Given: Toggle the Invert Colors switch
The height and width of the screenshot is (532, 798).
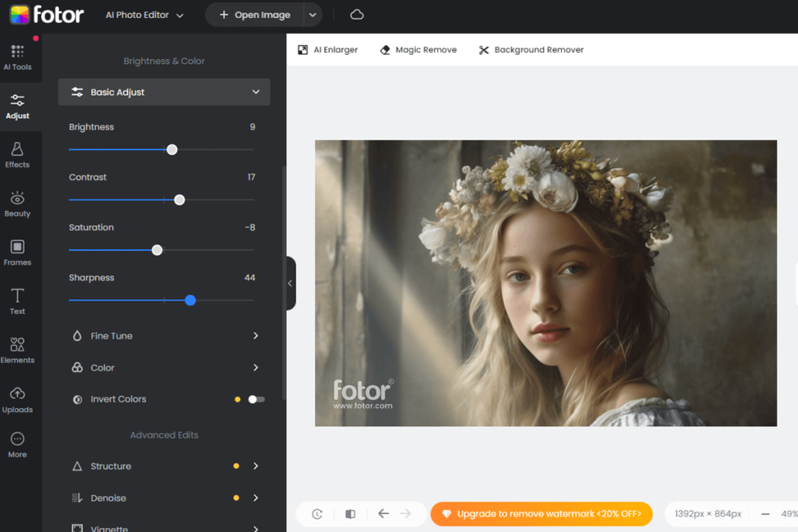Looking at the screenshot, I should [255, 399].
